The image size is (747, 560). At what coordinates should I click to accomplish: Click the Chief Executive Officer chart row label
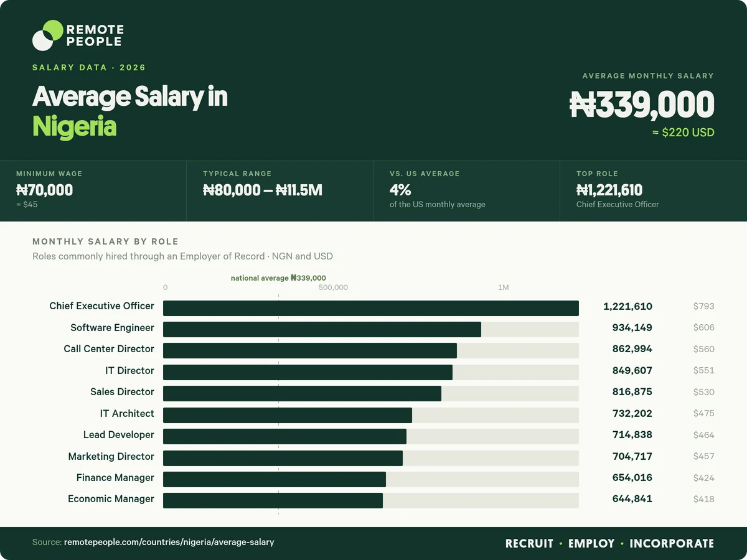(x=102, y=306)
